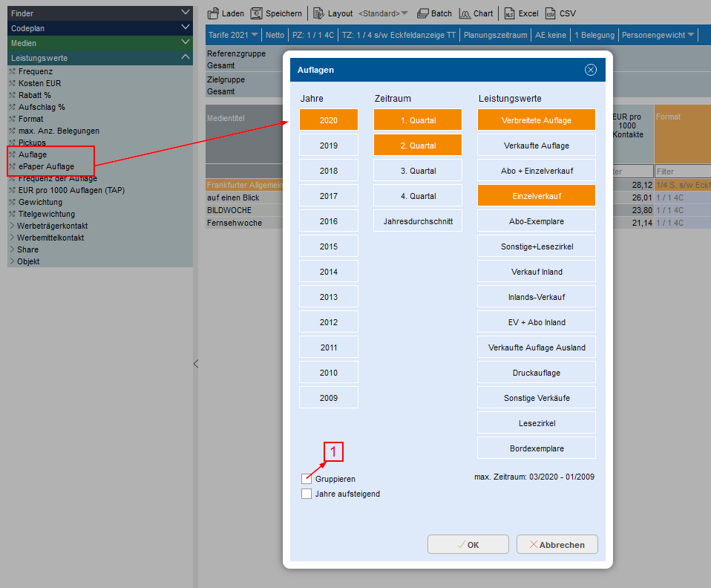
Task: Click the Format column filter field
Action: tap(682, 171)
